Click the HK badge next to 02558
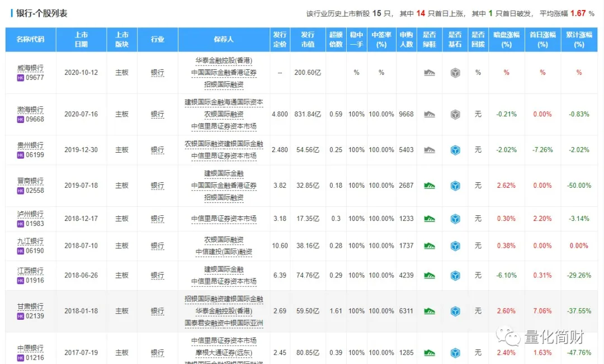 click(21, 191)
